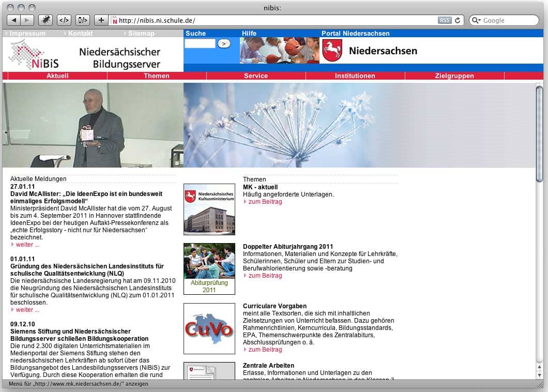Expand the Institutionen navigation menu

coord(355,76)
